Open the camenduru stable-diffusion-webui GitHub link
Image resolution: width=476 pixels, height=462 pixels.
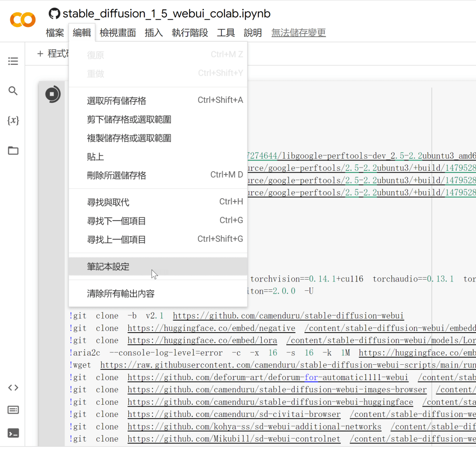point(288,316)
